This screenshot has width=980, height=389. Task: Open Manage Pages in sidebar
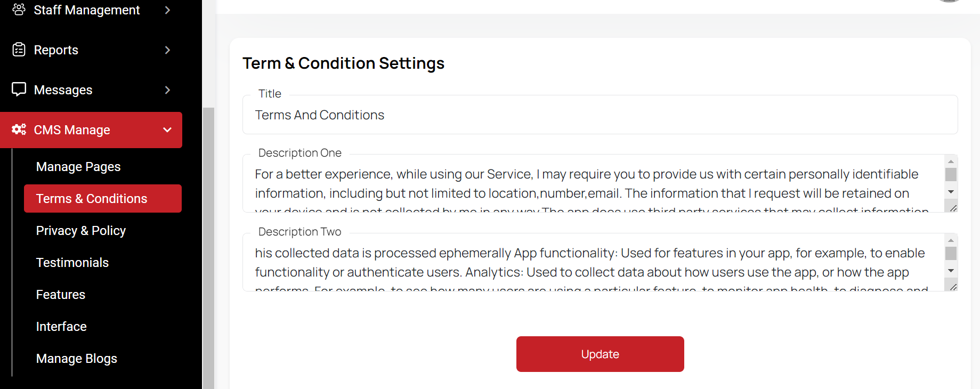coord(78,167)
